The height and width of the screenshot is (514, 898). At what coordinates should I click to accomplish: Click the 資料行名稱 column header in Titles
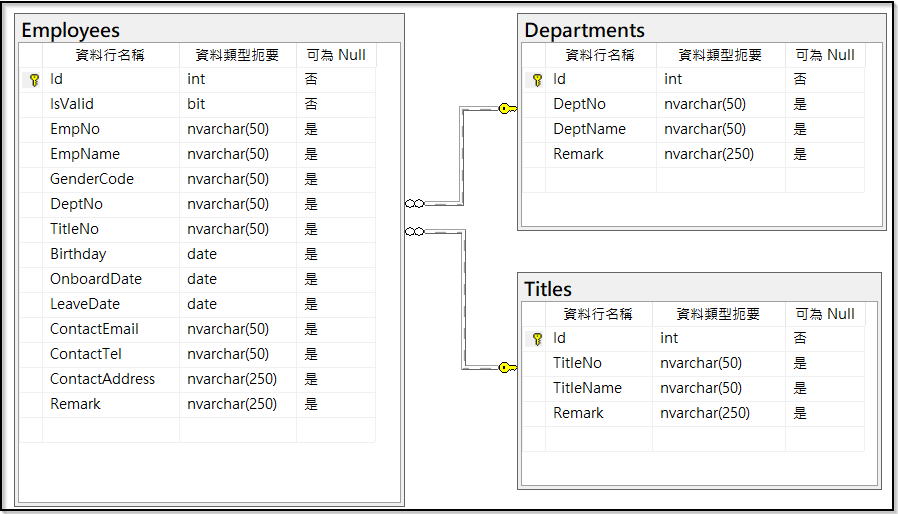[x=598, y=314]
